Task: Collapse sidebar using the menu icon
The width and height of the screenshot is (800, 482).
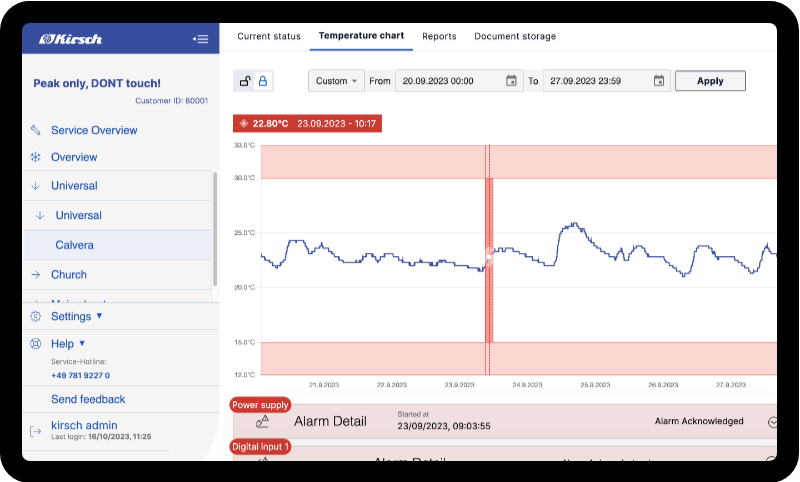Action: [201, 39]
